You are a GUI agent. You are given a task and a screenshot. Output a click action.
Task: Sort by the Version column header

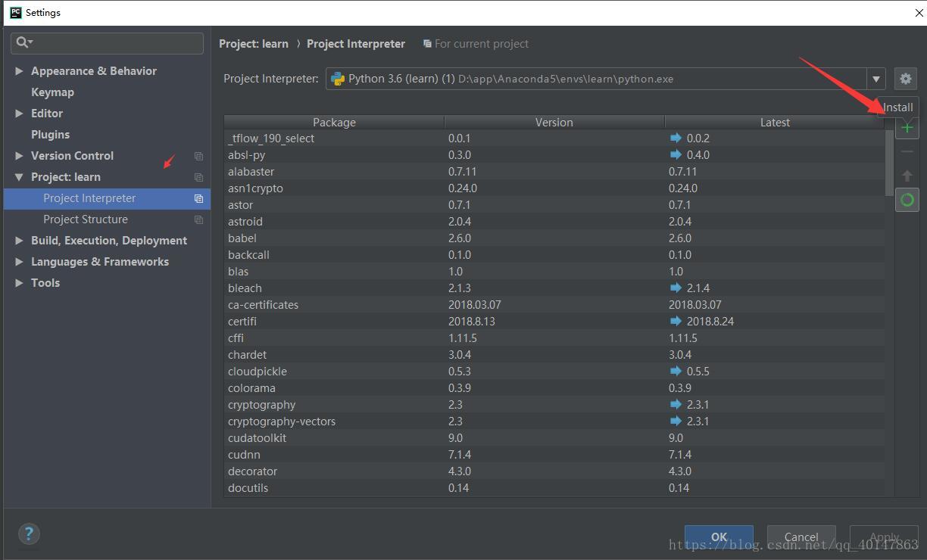554,122
